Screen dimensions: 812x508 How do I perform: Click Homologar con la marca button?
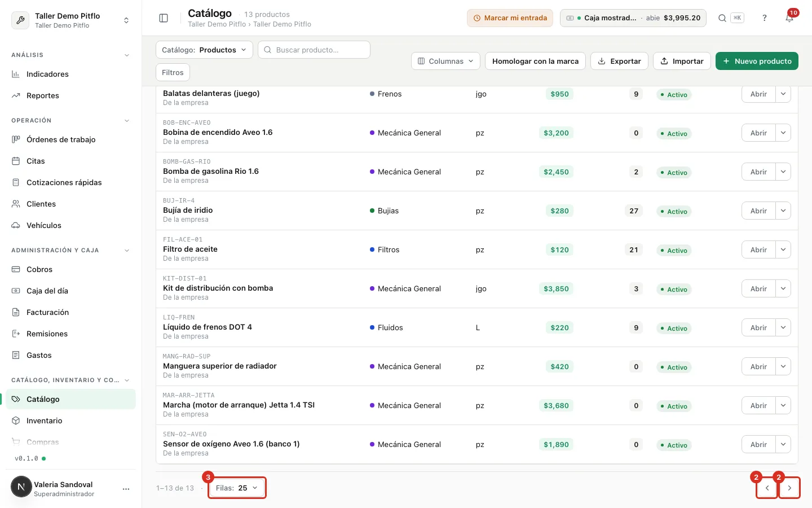[x=535, y=61]
